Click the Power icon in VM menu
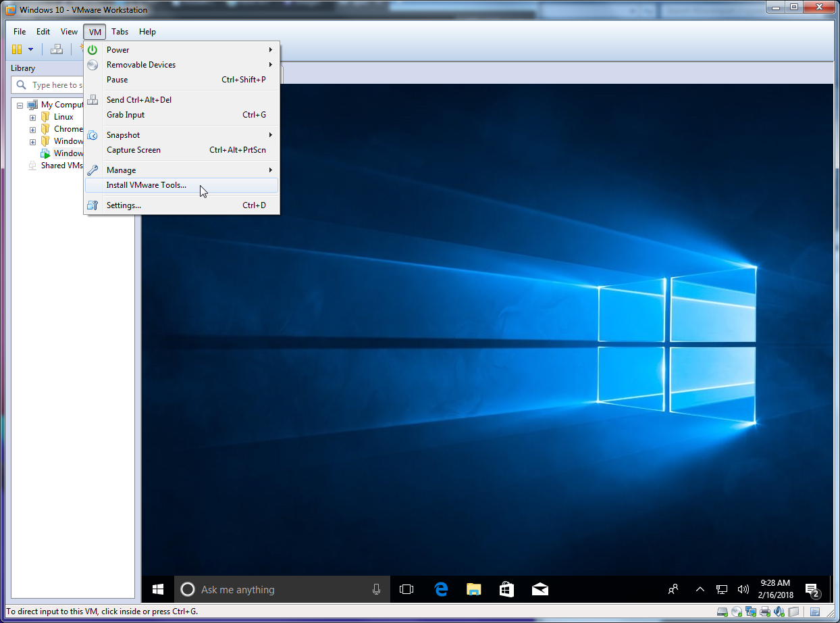Screen dimensions: 840x623 [x=93, y=50]
